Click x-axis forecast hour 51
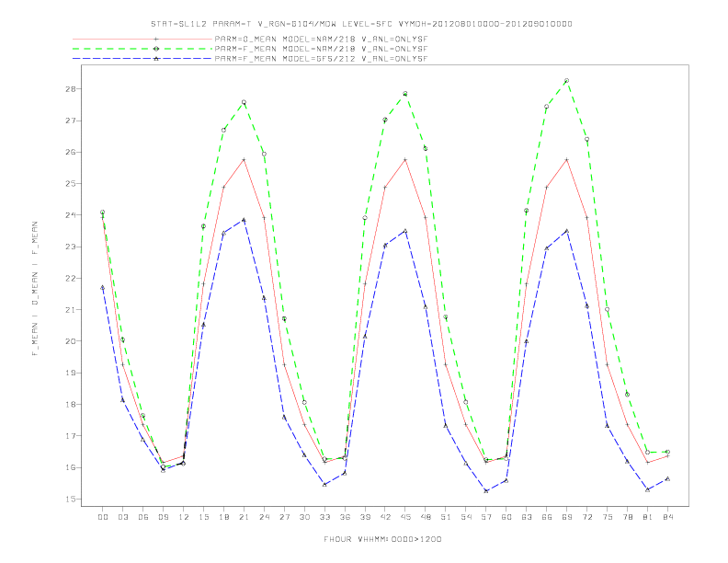The image size is (728, 563). [446, 517]
